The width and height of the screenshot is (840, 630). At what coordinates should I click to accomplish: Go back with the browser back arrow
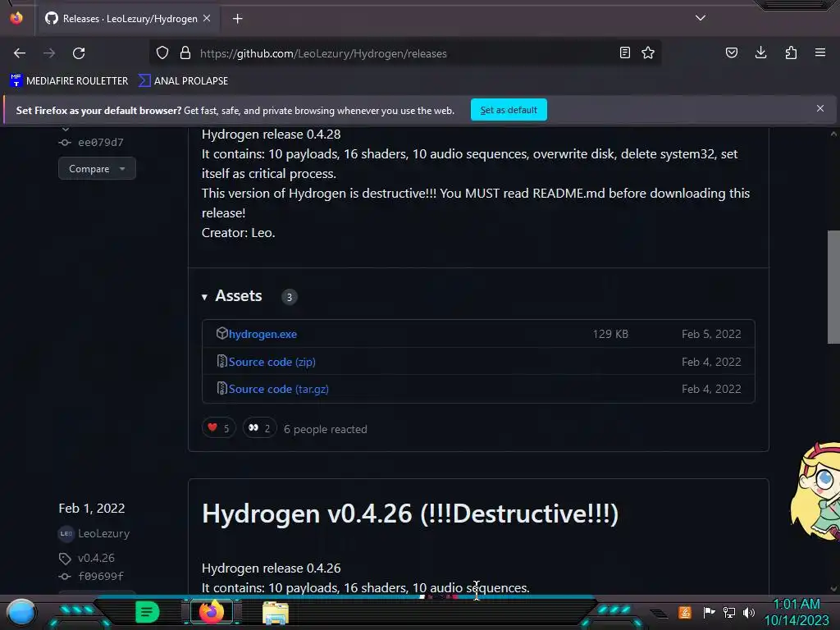20,53
